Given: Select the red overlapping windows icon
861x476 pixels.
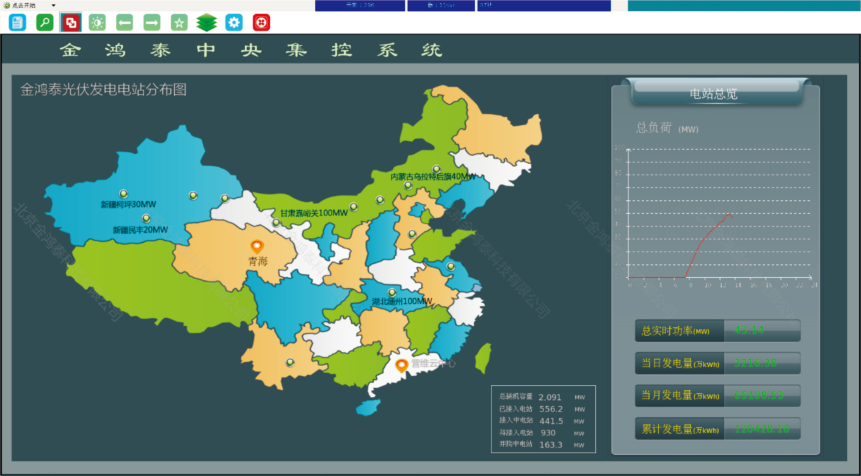Looking at the screenshot, I should (71, 22).
